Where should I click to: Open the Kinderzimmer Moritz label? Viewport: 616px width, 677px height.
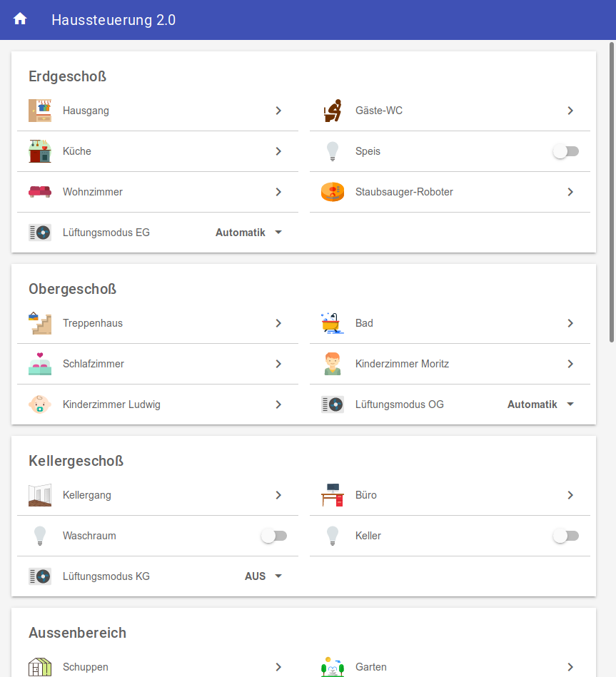(x=402, y=364)
